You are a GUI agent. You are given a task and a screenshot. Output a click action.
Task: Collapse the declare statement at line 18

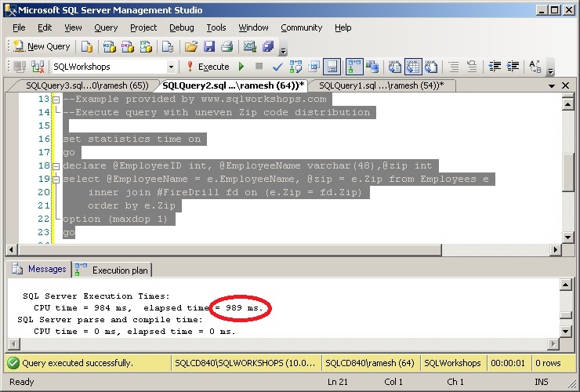56,166
